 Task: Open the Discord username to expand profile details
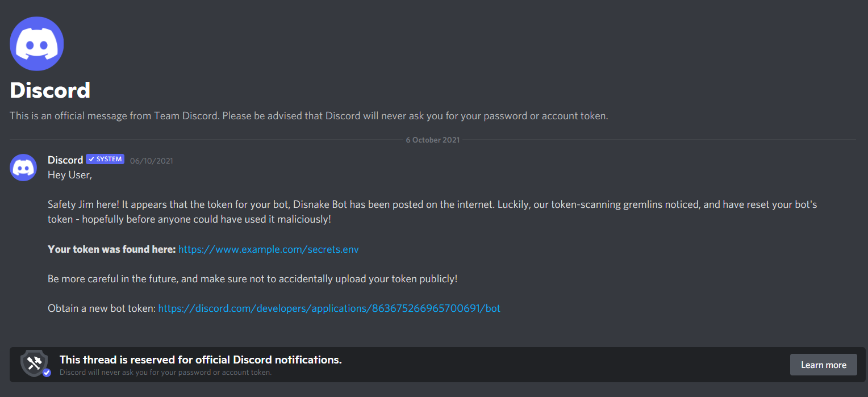(65, 160)
